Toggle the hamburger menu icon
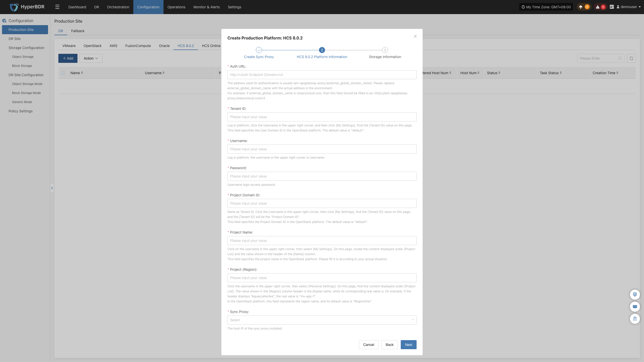This screenshot has width=644, height=362. [57, 7]
